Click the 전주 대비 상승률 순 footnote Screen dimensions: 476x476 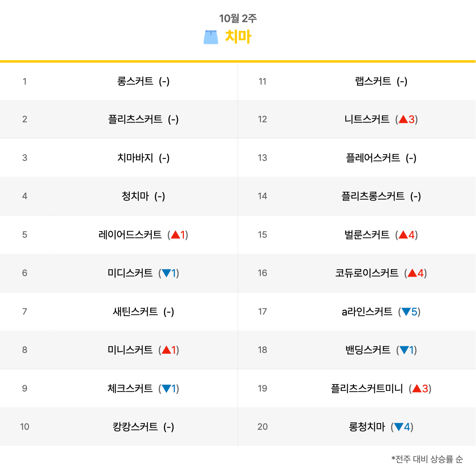[427, 459]
